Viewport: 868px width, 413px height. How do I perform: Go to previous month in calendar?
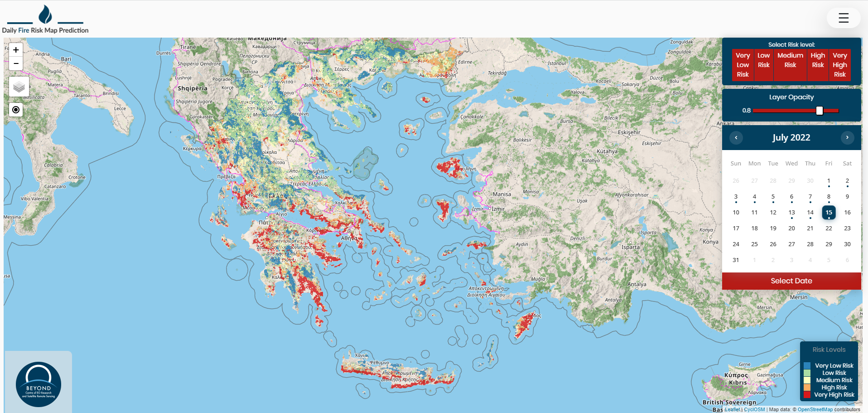(x=736, y=137)
